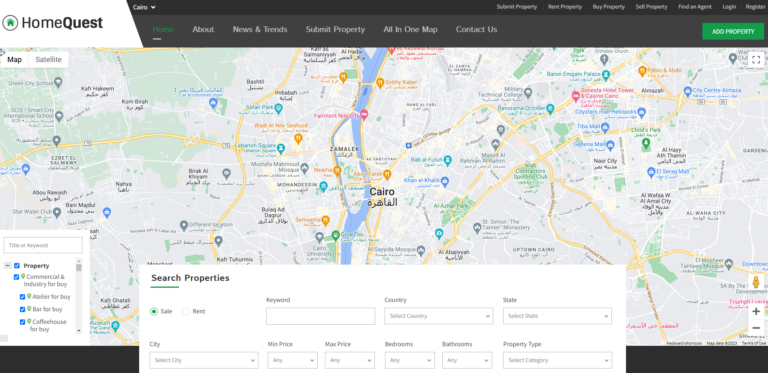
Task: Open the Cairo city selector dropdown
Action: (x=144, y=7)
